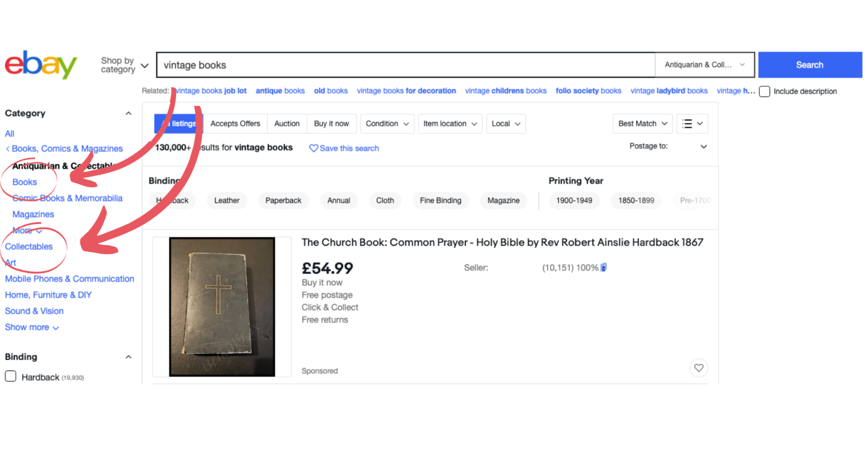Expand the Postage to section

tap(703, 146)
